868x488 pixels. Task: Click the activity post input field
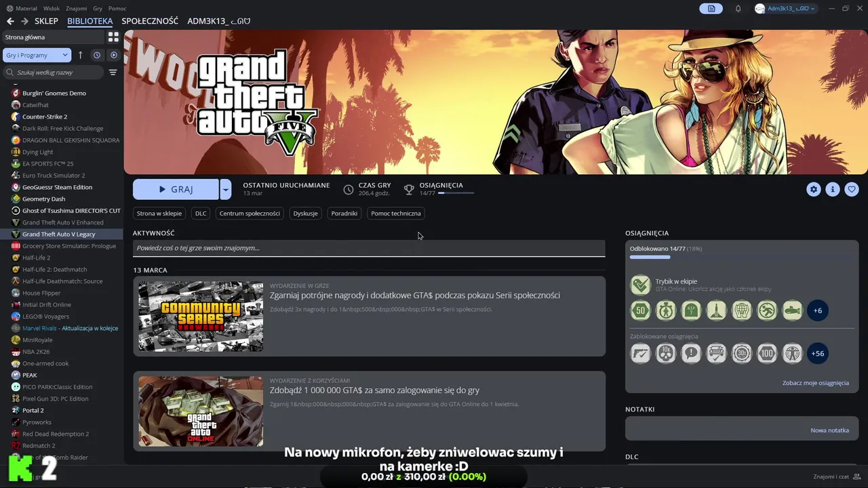click(369, 248)
